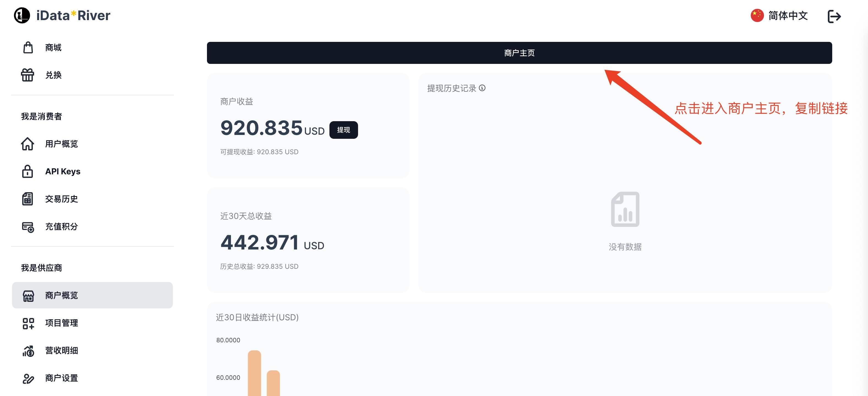Screen dimensions: 868x396
Task: Open 充值积分 menu entry
Action: tap(92, 227)
